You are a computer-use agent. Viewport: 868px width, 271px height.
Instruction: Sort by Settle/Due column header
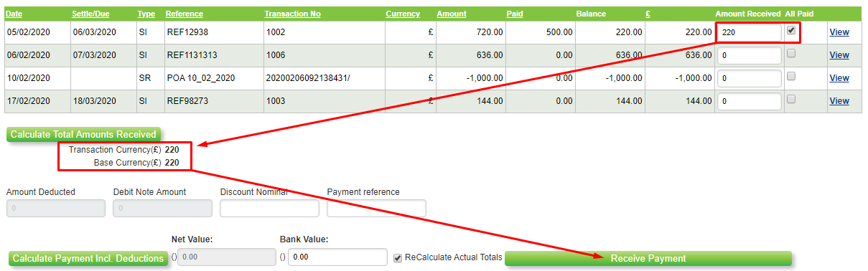point(90,14)
